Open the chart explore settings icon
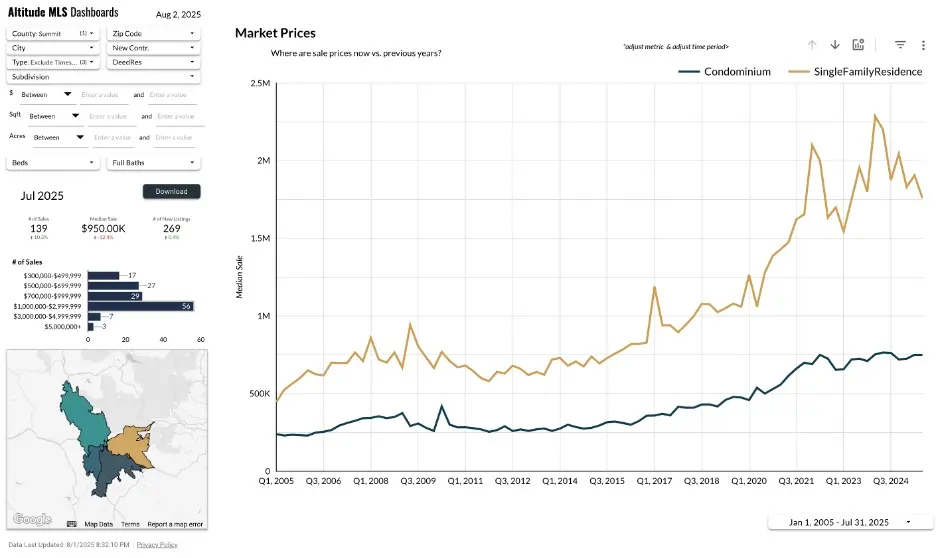 (x=858, y=45)
